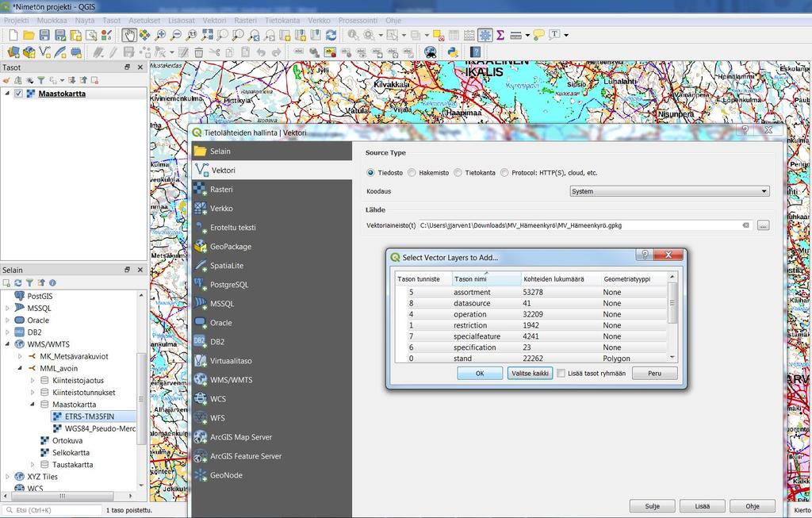
Task: Click the filter legend funnel in Tasot panel
Action: [x=41, y=80]
